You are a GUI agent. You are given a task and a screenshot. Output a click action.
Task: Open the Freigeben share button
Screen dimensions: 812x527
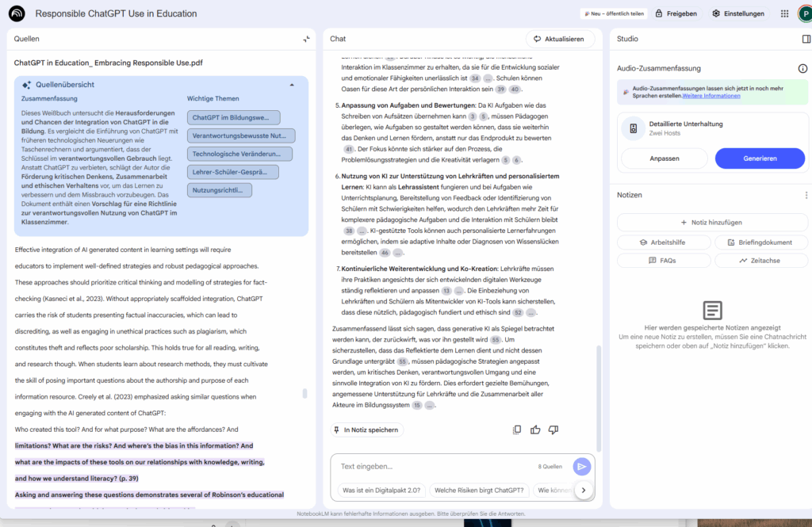677,14
